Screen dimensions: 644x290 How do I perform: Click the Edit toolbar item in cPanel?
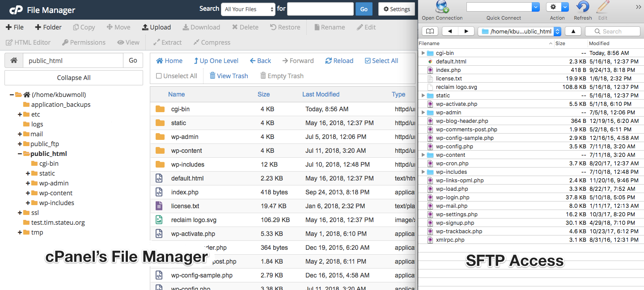(x=366, y=27)
